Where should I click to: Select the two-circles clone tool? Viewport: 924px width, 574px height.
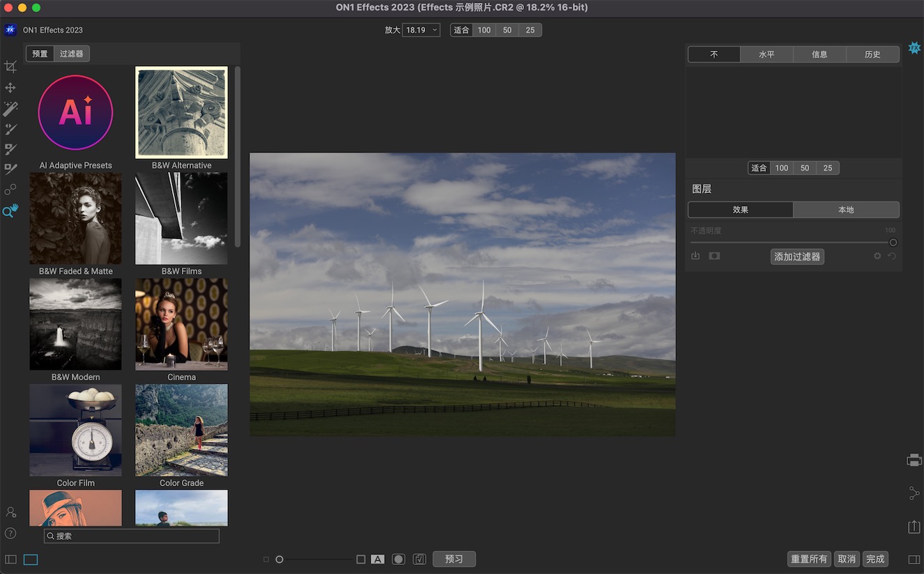[x=10, y=189]
